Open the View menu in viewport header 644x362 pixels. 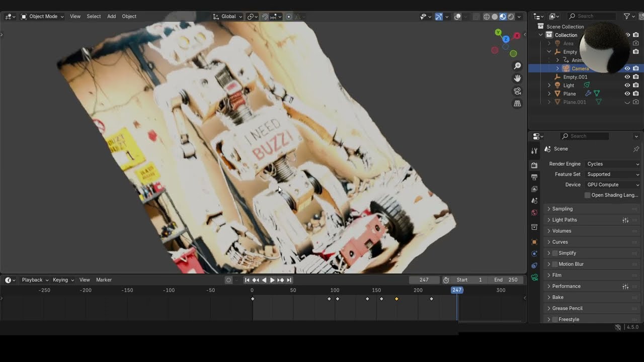[x=75, y=17]
